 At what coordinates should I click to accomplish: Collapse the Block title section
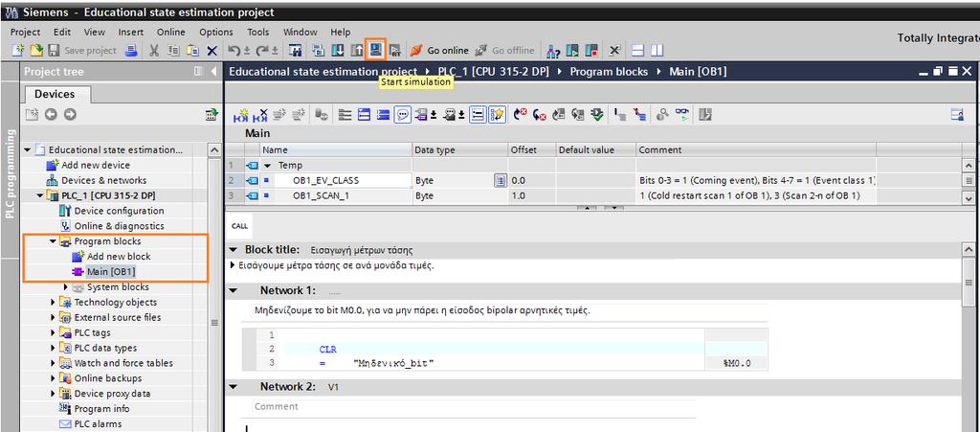234,250
